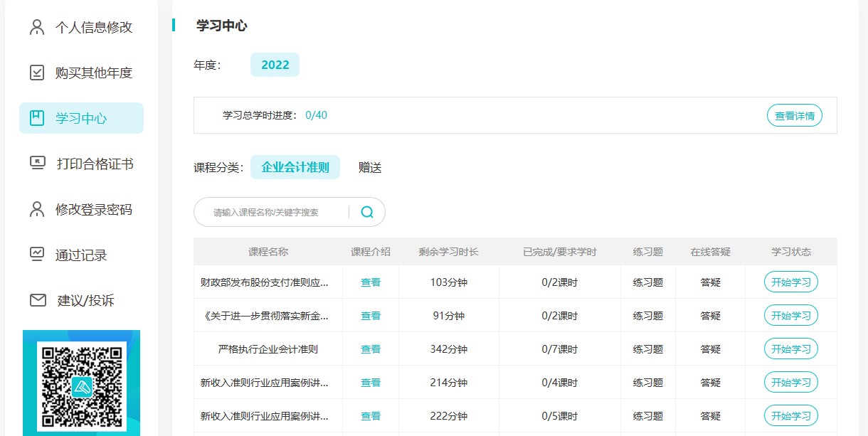Click the envelope icon beside 建议/投诉
This screenshot has width=868, height=436.
[x=37, y=300]
